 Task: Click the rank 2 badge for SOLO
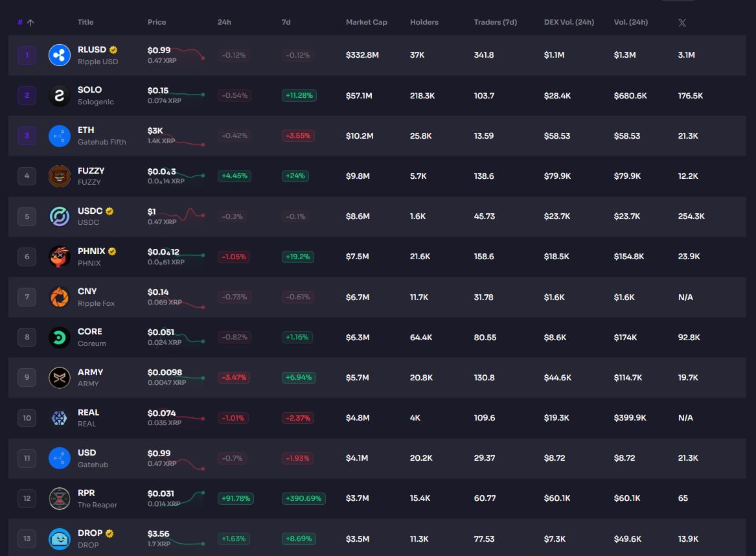coord(27,95)
